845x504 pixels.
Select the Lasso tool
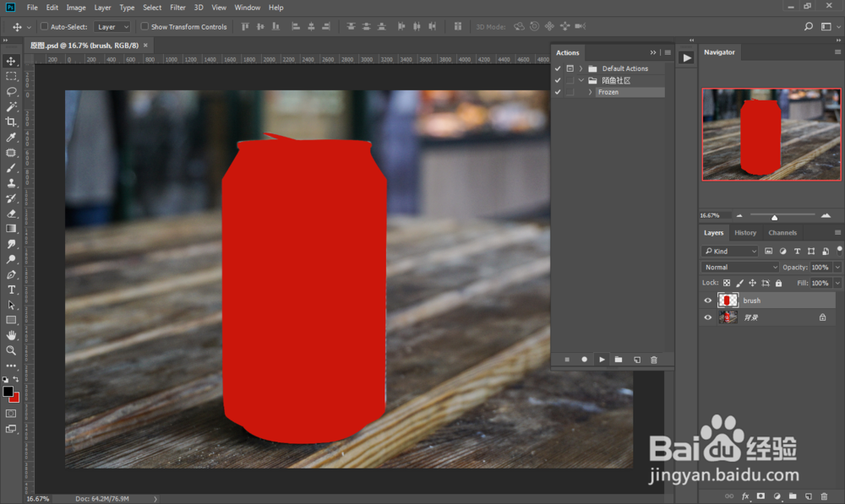pyautogui.click(x=12, y=91)
